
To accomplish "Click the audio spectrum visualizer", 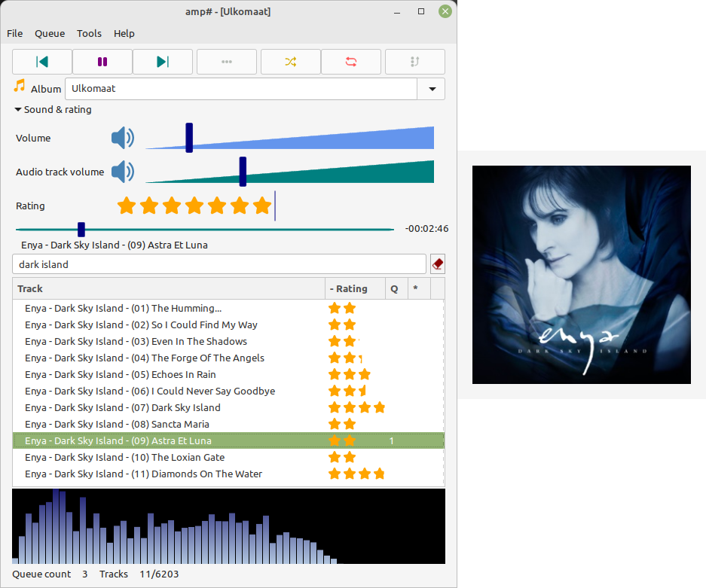I will click(228, 526).
